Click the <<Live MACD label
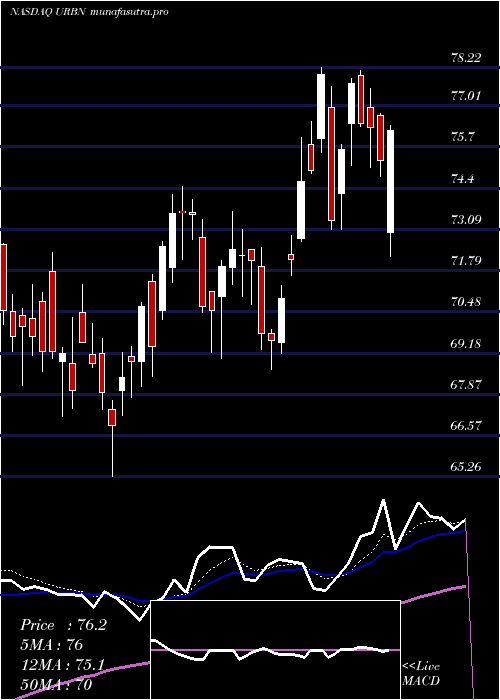 (421, 673)
